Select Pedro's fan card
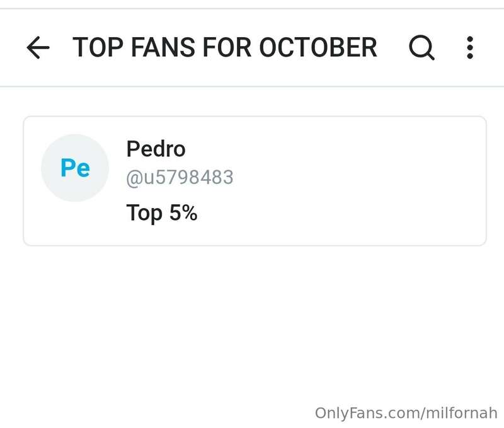This screenshot has height=428, width=504. click(x=255, y=181)
